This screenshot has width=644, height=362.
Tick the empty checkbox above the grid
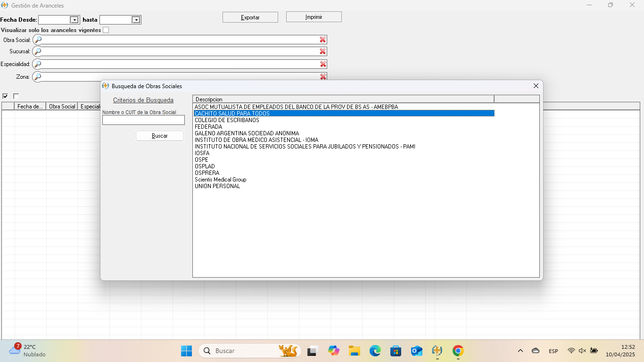[16, 96]
